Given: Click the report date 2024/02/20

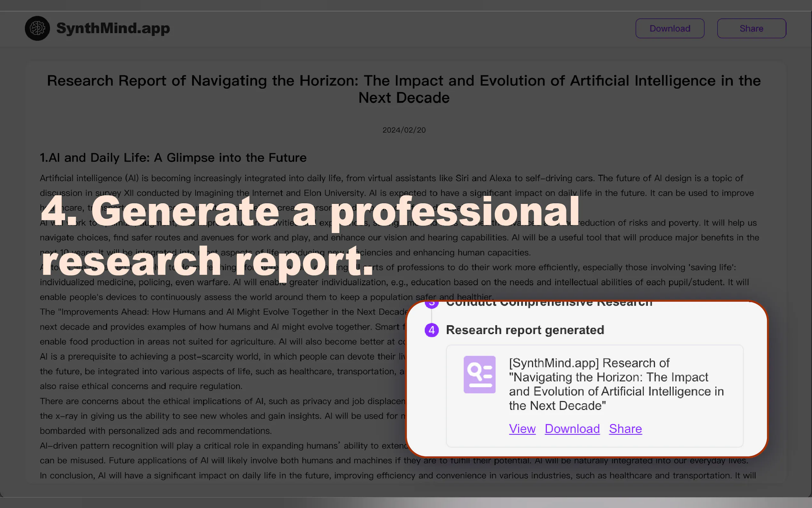Looking at the screenshot, I should pos(404,130).
